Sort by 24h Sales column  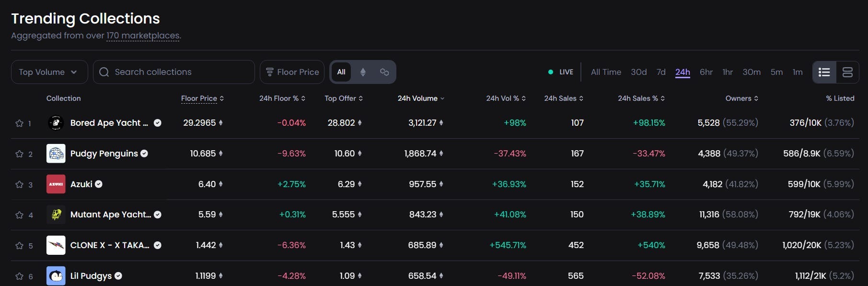(564, 98)
